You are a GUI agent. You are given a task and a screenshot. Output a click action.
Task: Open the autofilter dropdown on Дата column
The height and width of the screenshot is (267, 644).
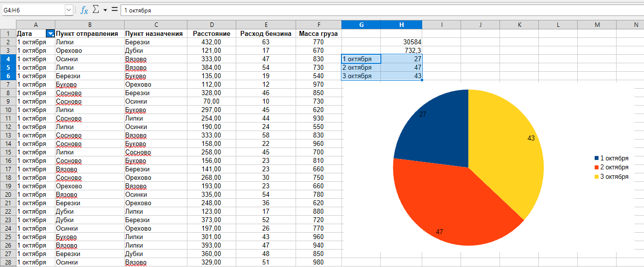coord(50,34)
